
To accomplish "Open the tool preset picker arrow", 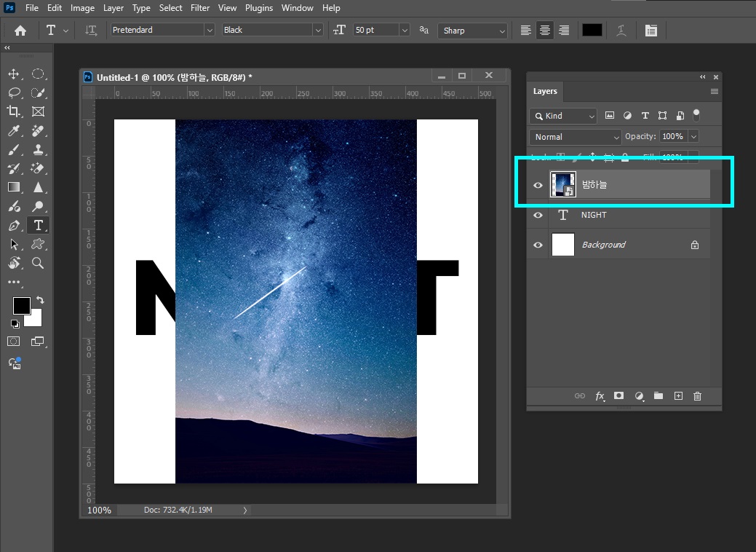I will (x=65, y=31).
